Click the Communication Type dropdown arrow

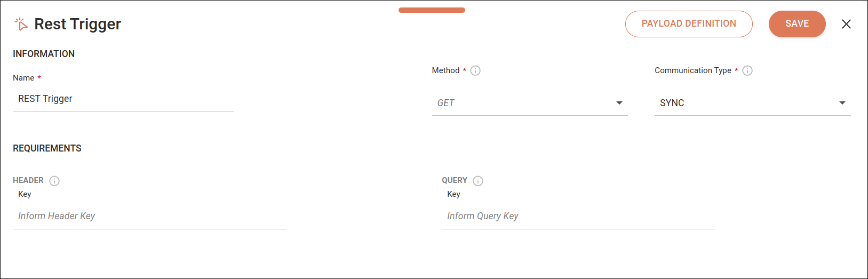click(842, 103)
